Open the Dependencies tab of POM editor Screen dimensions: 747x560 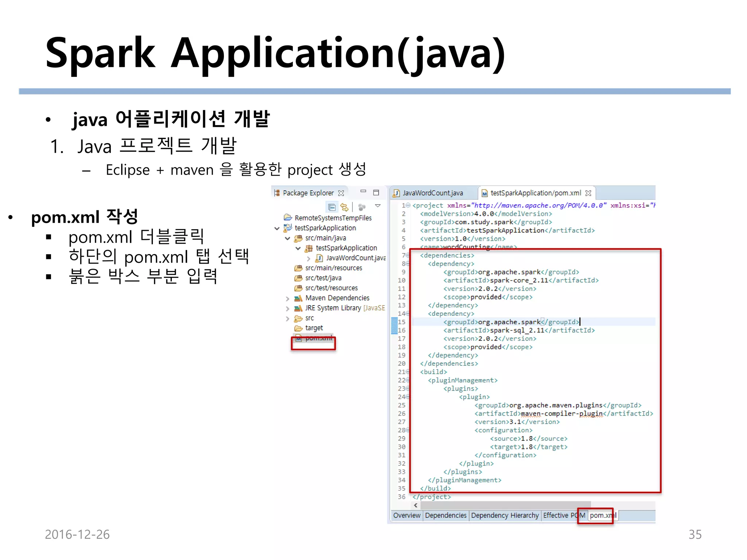[445, 515]
